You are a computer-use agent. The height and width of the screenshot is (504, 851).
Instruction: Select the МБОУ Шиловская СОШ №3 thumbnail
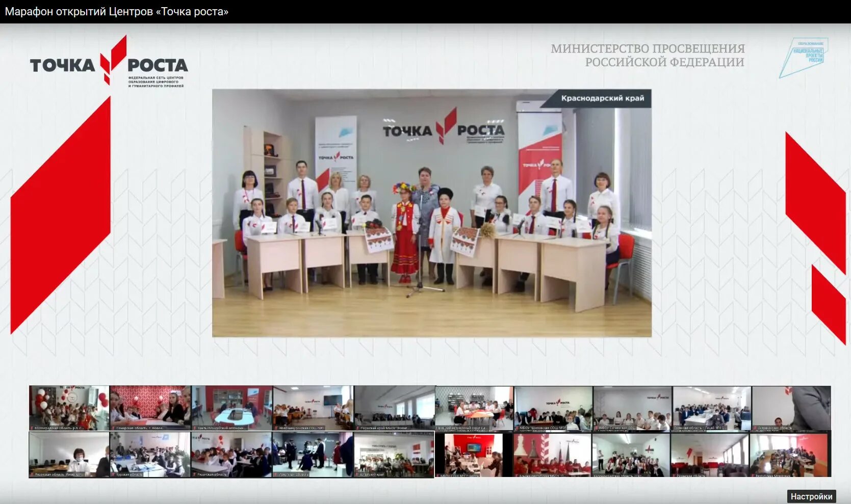tap(554, 409)
